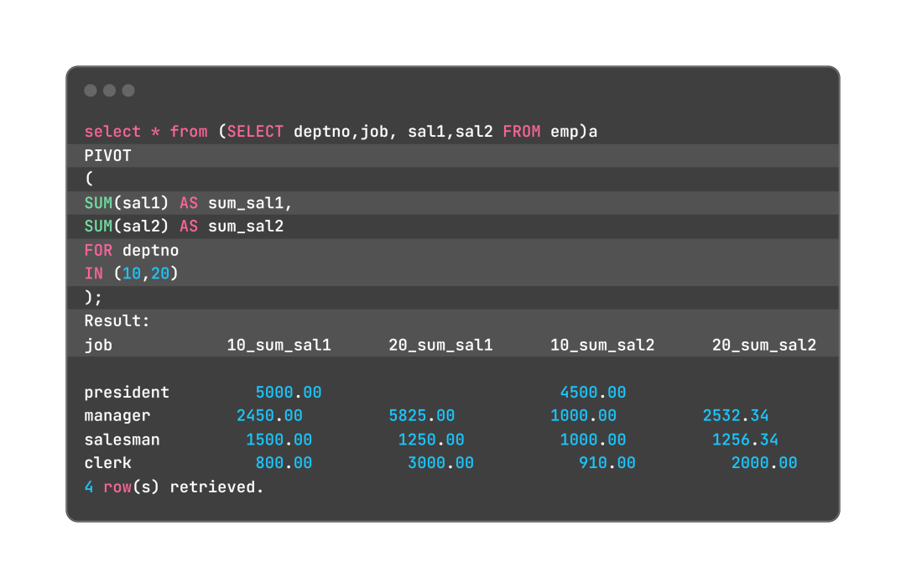This screenshot has height=588, width=906.
Task: Click the last gray window dot
Action: click(128, 90)
